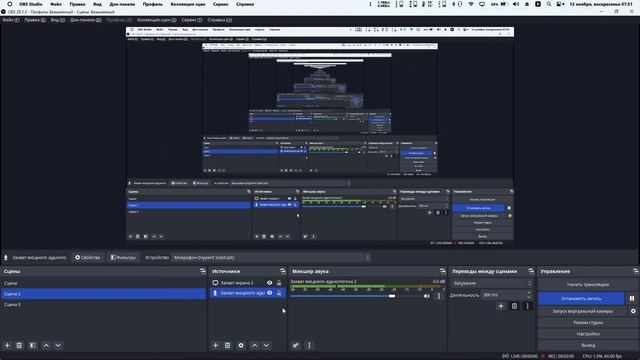Open the audio channel three-dot options
Image resolution: width=640 pixels, height=360 pixels.
point(439,296)
